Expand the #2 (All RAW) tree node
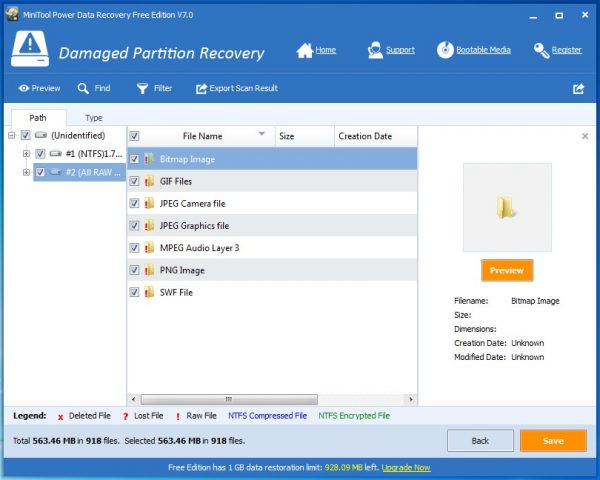Screen dimensions: 600x480 pyautogui.click(x=26, y=172)
